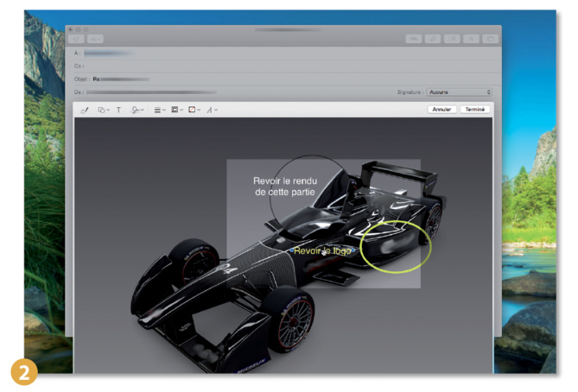
Task: Expand the line thickness style dropdown
Action: [x=160, y=111]
